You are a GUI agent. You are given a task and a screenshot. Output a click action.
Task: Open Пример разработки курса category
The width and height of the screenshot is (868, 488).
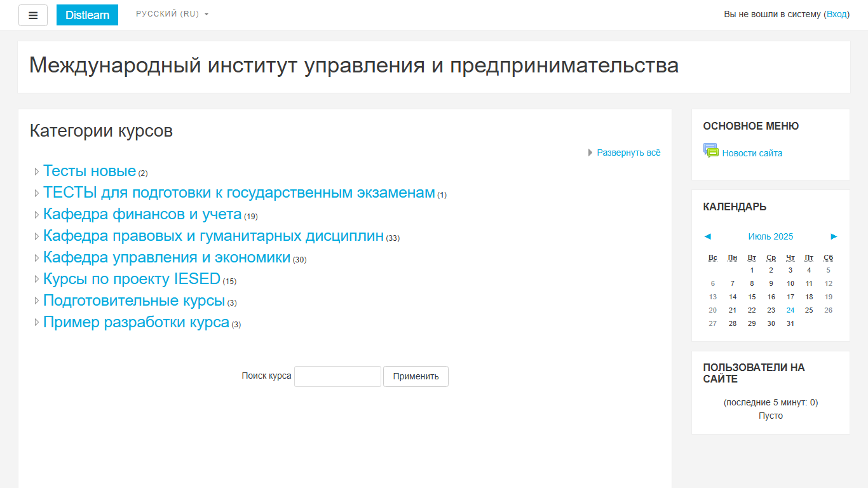pyautogui.click(x=136, y=322)
